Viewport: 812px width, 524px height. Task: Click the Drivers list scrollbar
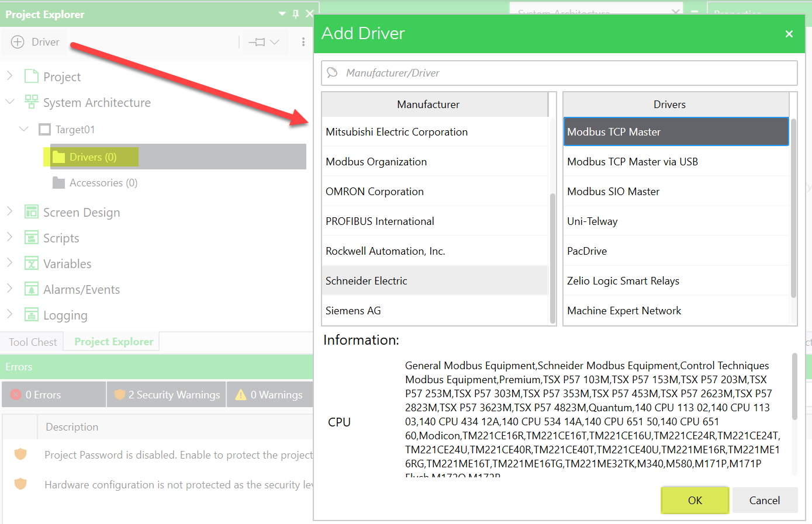tap(793, 207)
